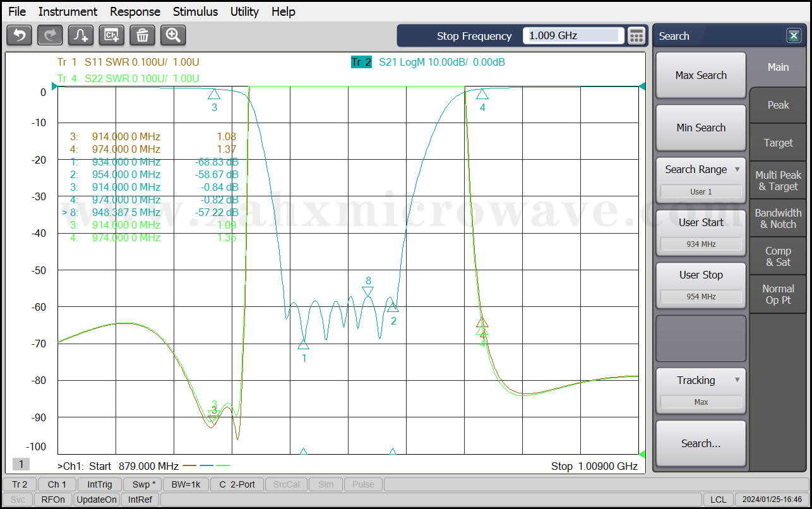Open the Stimulus menu
The image size is (812, 509).
195,11
